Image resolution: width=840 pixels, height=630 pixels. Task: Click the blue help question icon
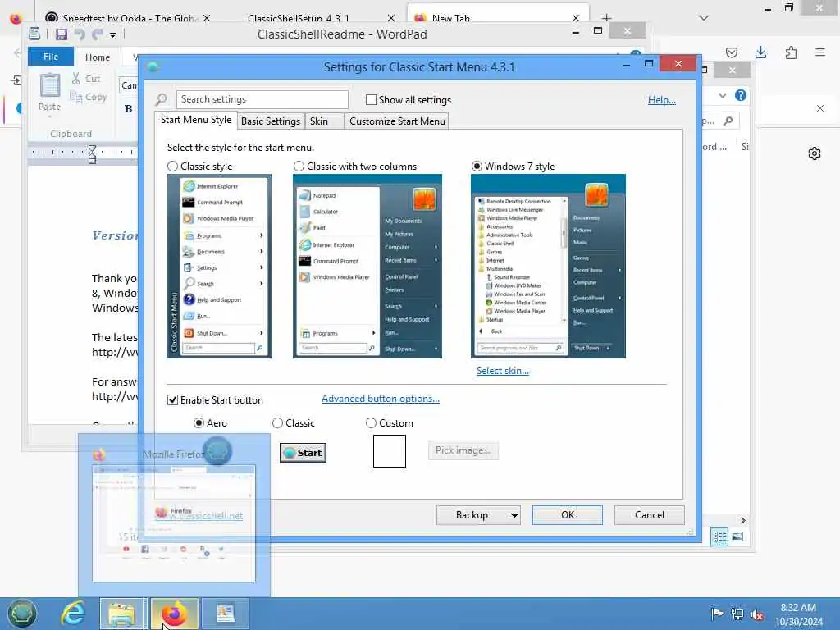pos(741,95)
